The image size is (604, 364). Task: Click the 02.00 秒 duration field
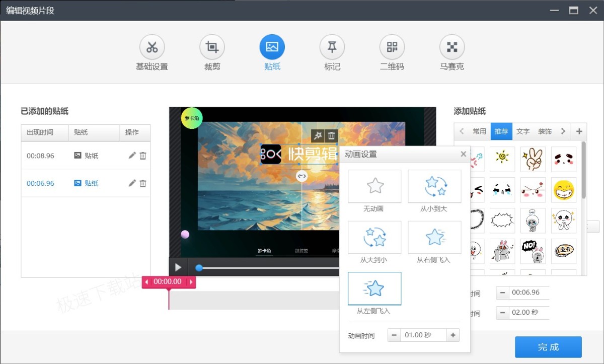529,313
